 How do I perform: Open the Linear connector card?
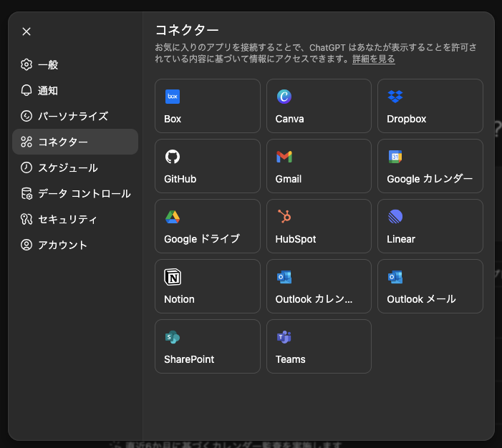point(430,226)
